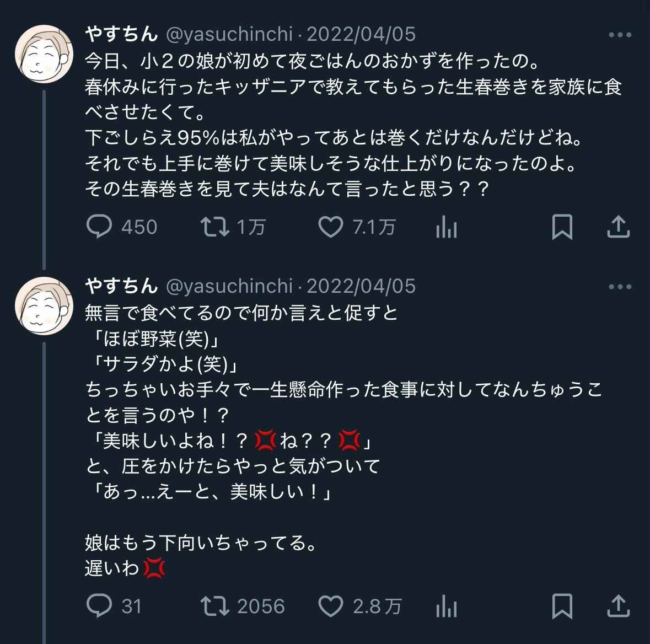The image size is (650, 644).
Task: Open the first tweet's 2022/04/05 timestamp
Action: pyautogui.click(x=361, y=35)
